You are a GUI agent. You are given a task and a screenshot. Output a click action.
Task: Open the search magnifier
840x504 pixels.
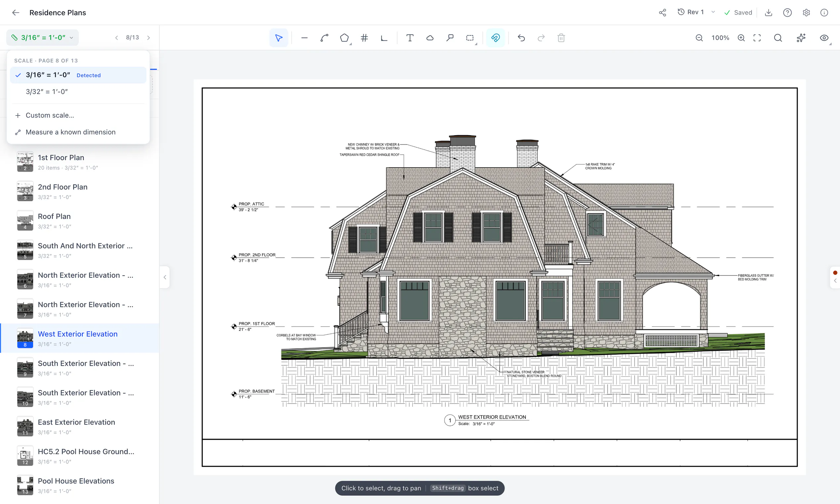778,38
